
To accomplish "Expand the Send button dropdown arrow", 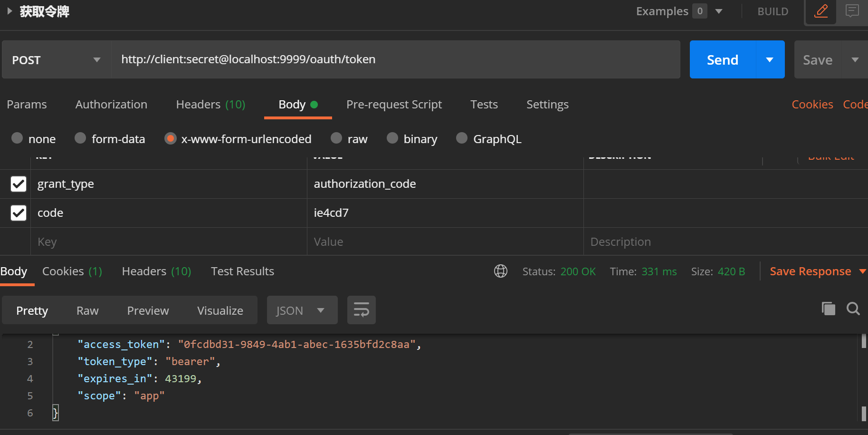I will pyautogui.click(x=770, y=60).
